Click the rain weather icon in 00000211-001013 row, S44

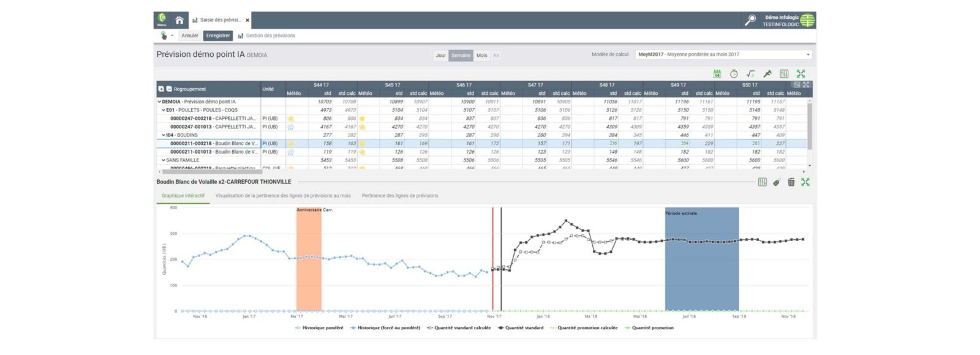[291, 152]
